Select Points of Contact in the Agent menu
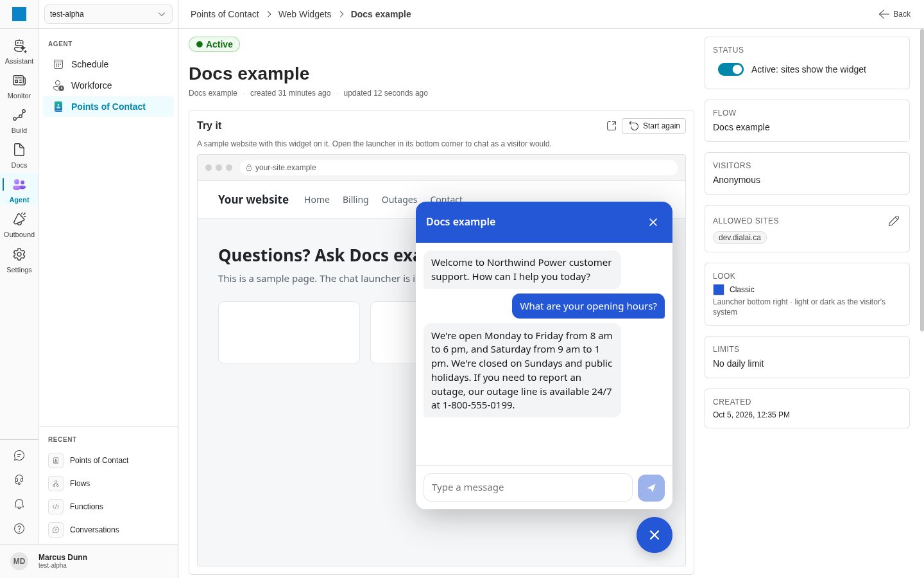924x578 pixels. pyautogui.click(x=108, y=107)
